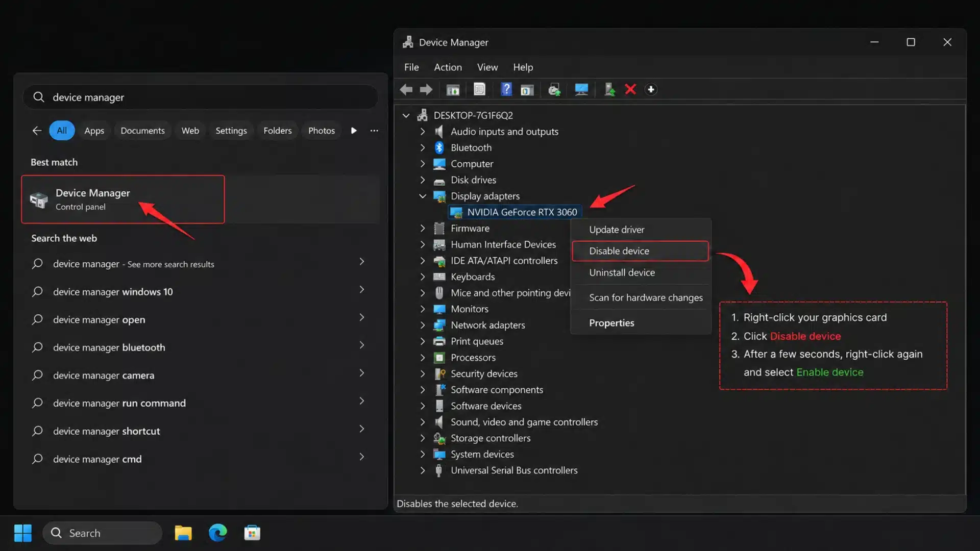Click the Update driver toolbar icon
The width and height of the screenshot is (980, 551).
609,90
